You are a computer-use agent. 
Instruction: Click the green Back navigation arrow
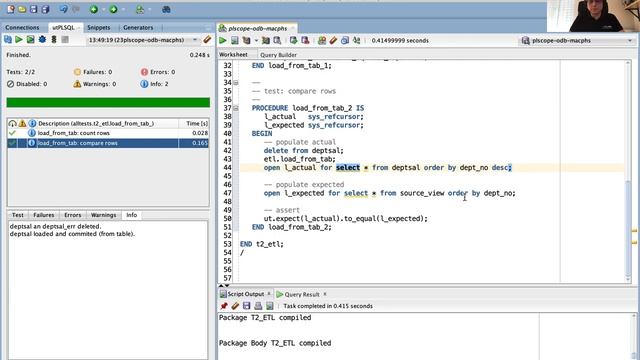click(94, 9)
